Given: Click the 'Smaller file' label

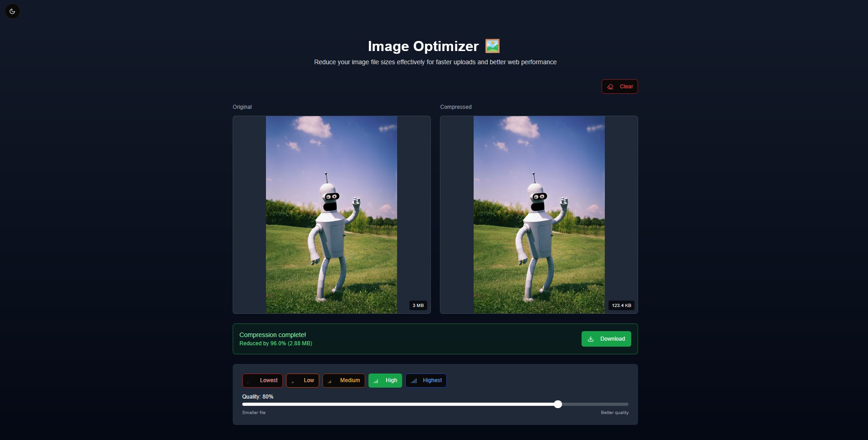Looking at the screenshot, I should tap(254, 413).
